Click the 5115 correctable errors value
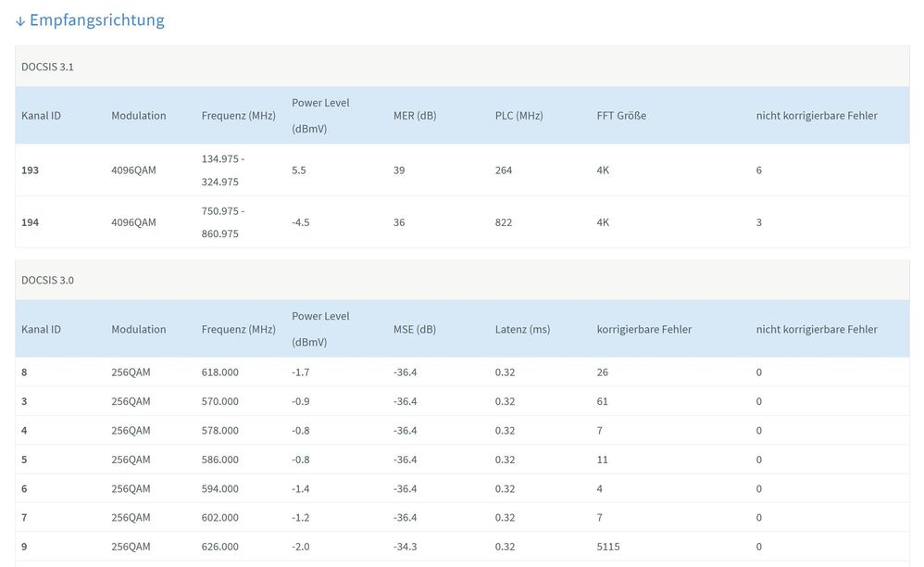Screen dimensions: 924x567 (608, 547)
